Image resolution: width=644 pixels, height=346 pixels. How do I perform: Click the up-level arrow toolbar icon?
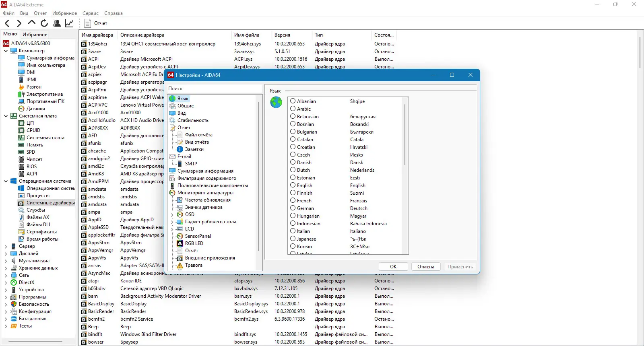32,23
